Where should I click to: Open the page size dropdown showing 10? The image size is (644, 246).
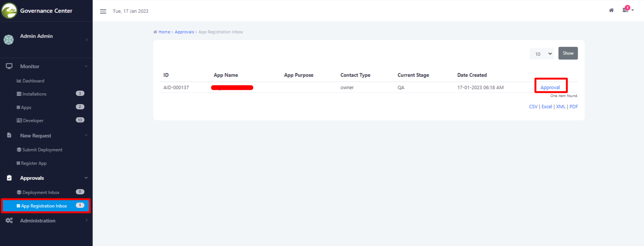(542, 54)
